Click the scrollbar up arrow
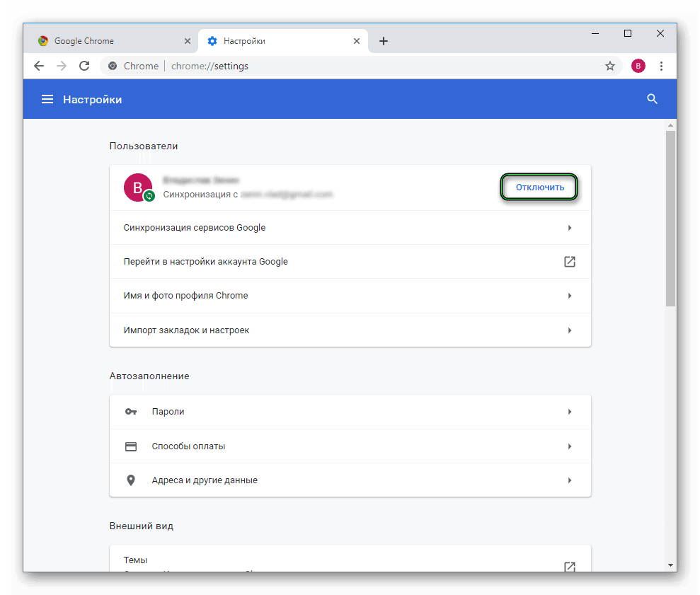 click(670, 125)
